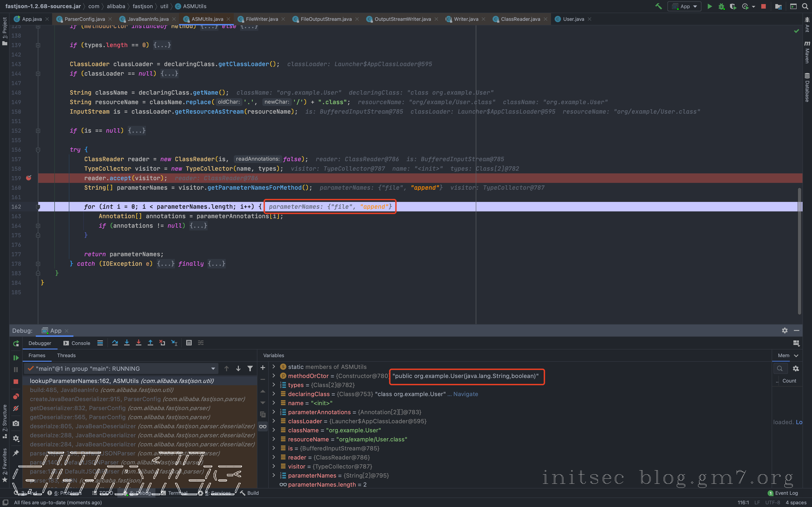Screen dimensions: 812x507
Task: Switch to ClassReader.java editor tab
Action: pos(520,19)
